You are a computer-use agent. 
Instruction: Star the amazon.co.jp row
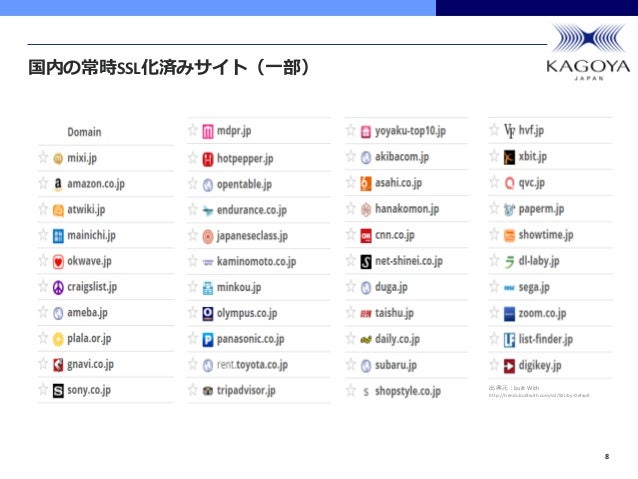(x=43, y=183)
